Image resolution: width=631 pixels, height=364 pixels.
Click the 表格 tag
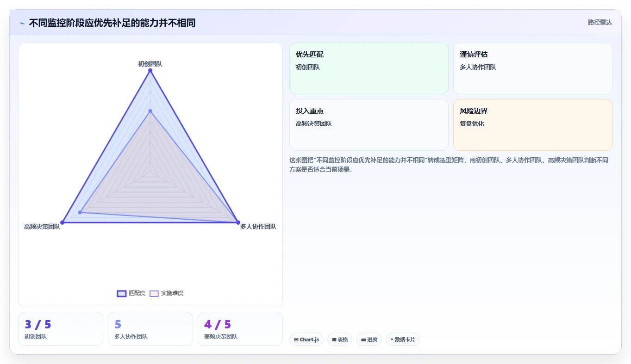[340, 339]
